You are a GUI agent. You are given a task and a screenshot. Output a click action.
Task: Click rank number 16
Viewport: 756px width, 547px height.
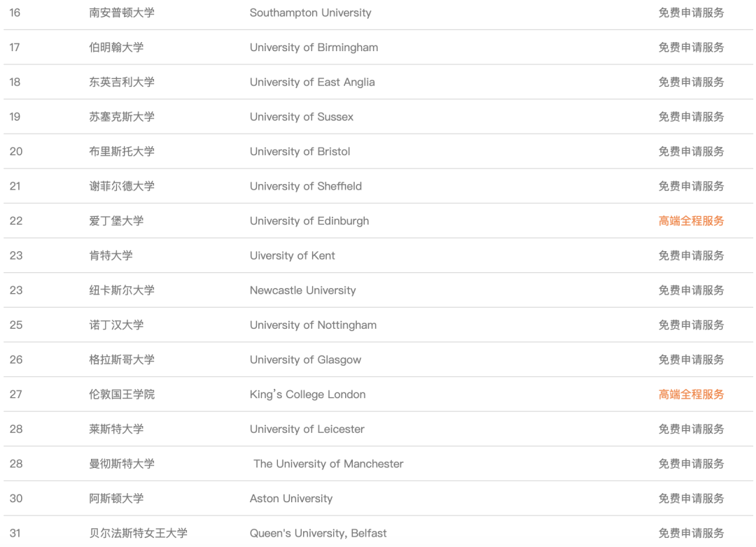coord(15,13)
